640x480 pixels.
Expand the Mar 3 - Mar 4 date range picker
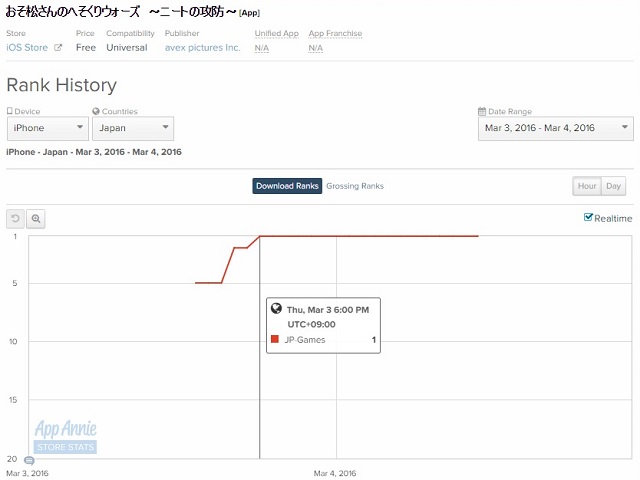pyautogui.click(x=556, y=128)
